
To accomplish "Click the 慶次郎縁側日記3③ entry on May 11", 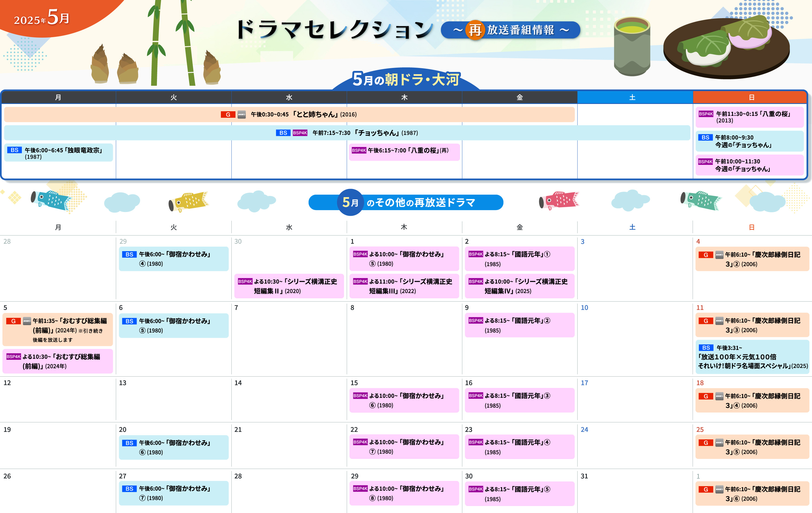I will coord(752,325).
